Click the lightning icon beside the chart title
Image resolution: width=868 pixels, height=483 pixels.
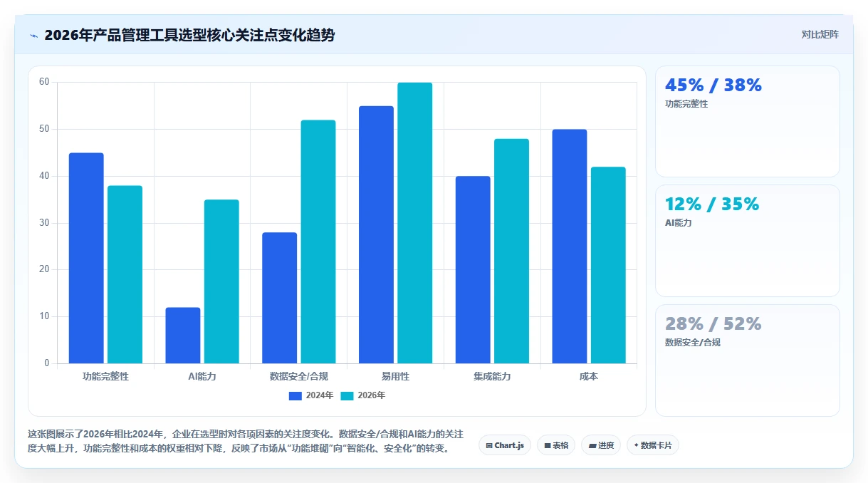[x=33, y=36]
